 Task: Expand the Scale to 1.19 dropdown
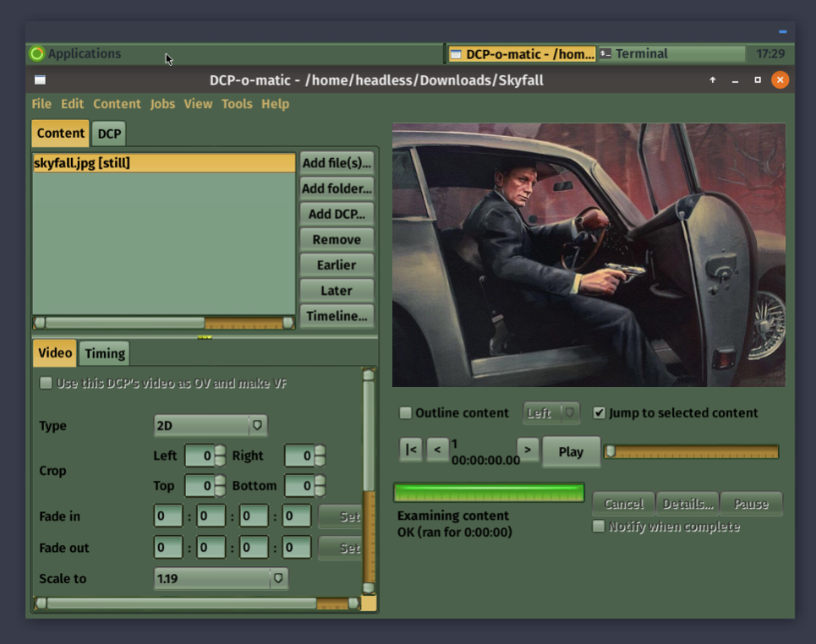[221, 579]
